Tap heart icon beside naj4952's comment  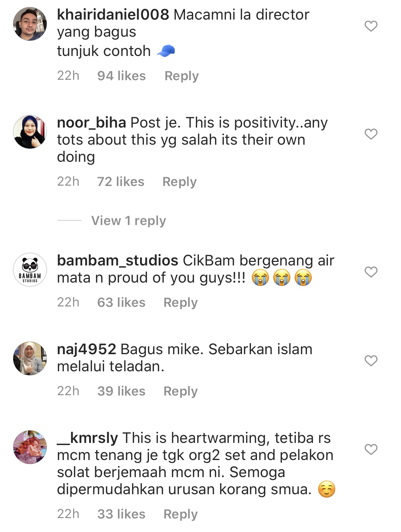point(371,361)
